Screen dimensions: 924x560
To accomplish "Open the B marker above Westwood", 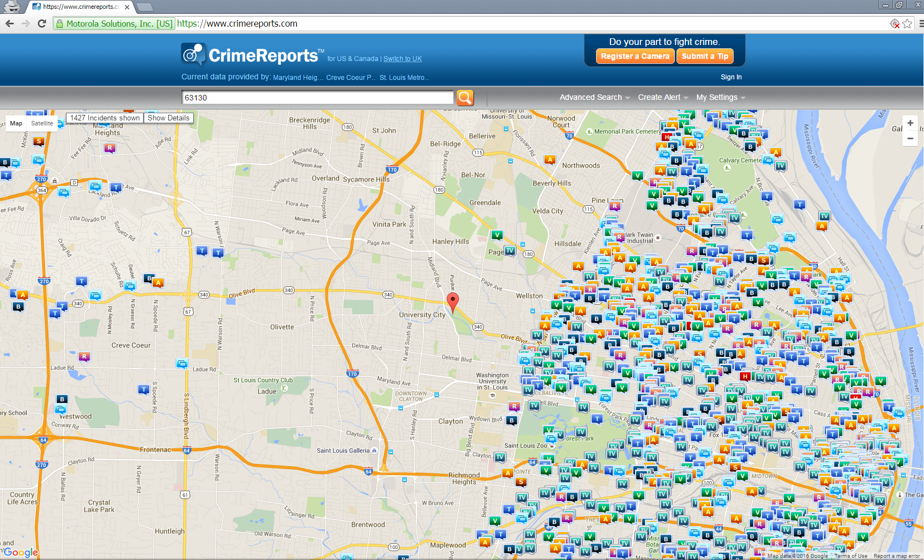I will coord(62,399).
